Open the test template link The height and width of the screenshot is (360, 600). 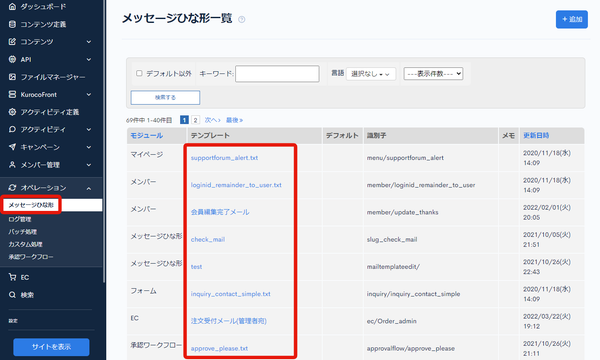[x=196, y=267]
